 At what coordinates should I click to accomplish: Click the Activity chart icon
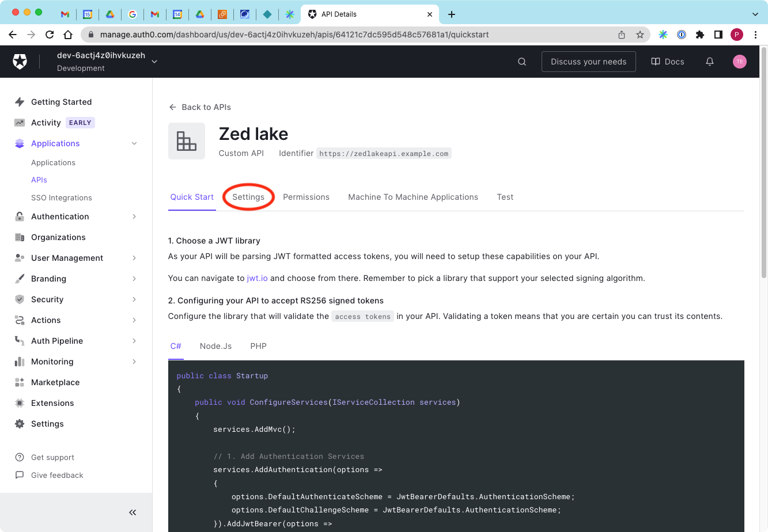(20, 123)
